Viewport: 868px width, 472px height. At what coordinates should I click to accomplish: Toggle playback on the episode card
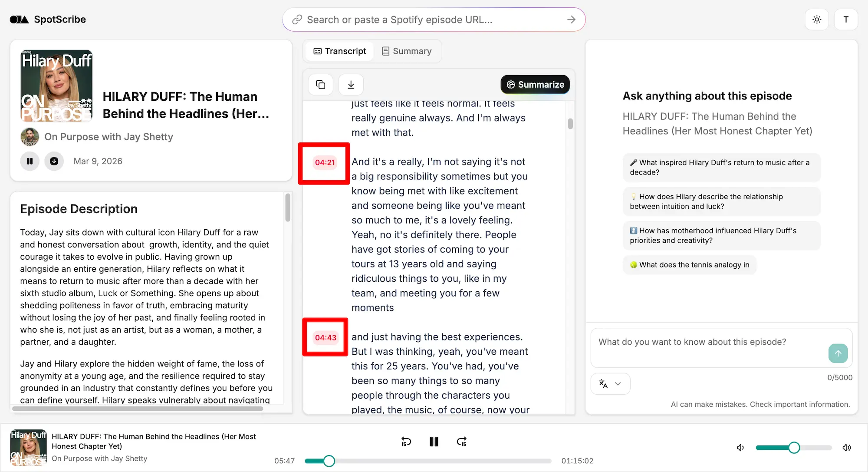pos(30,161)
